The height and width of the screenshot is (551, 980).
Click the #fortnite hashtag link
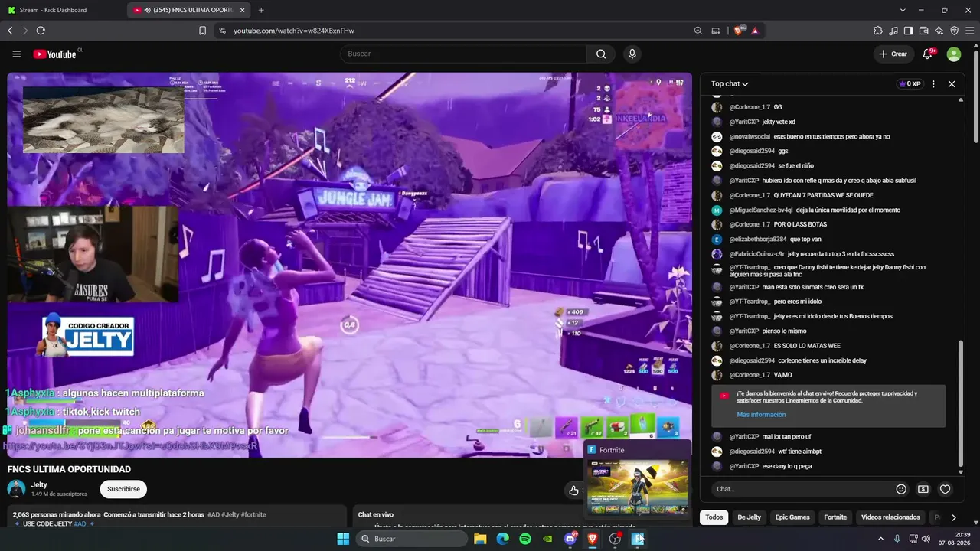253,515
